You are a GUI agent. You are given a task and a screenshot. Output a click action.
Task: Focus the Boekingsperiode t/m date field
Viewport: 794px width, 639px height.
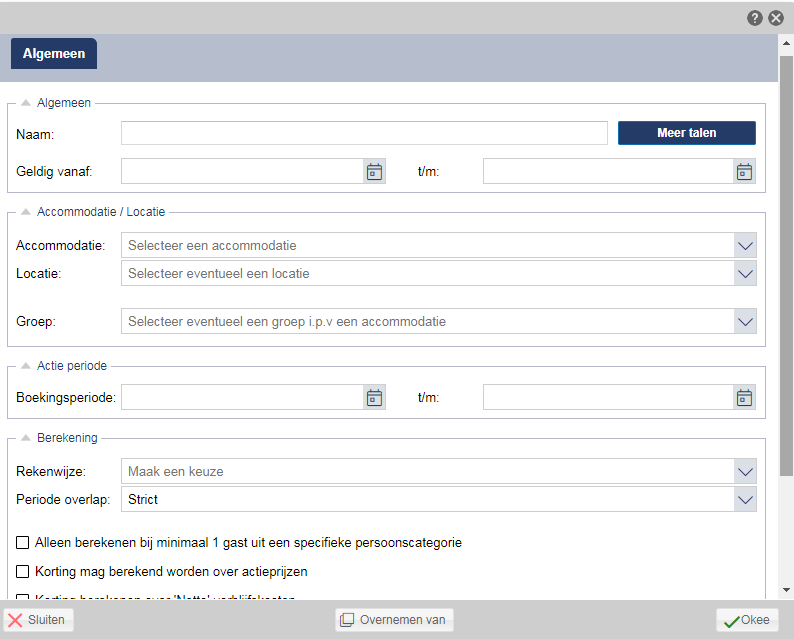(608, 397)
